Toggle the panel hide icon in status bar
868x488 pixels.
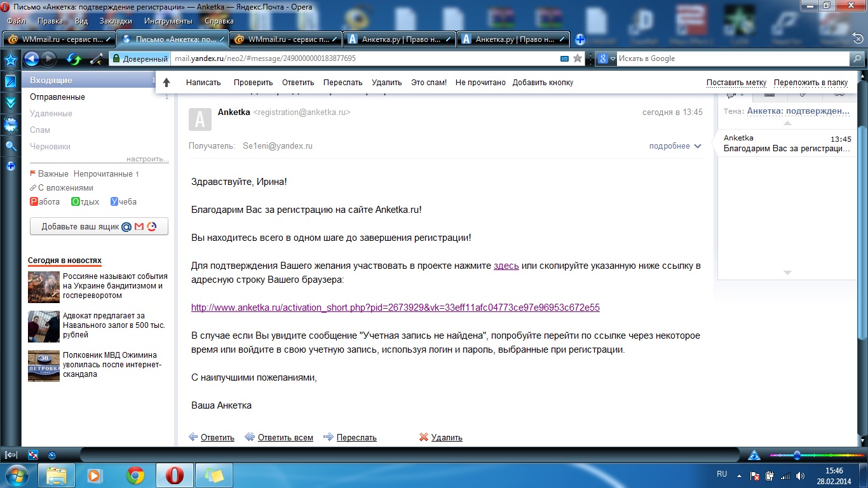pyautogui.click(x=11, y=455)
